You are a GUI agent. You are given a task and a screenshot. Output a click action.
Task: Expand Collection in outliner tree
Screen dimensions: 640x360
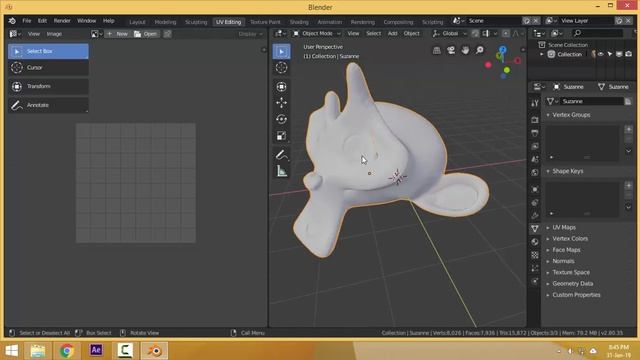coord(542,54)
